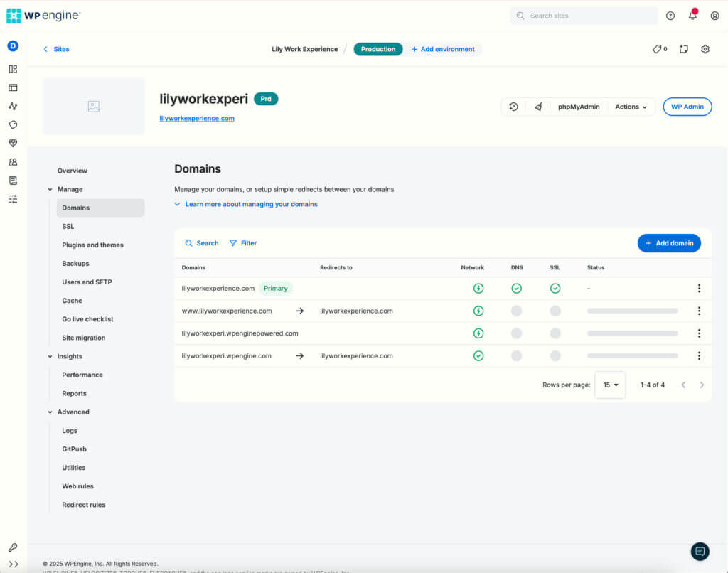This screenshot has height=573, width=728.
Task: Open the notifications bell
Action: [692, 15]
